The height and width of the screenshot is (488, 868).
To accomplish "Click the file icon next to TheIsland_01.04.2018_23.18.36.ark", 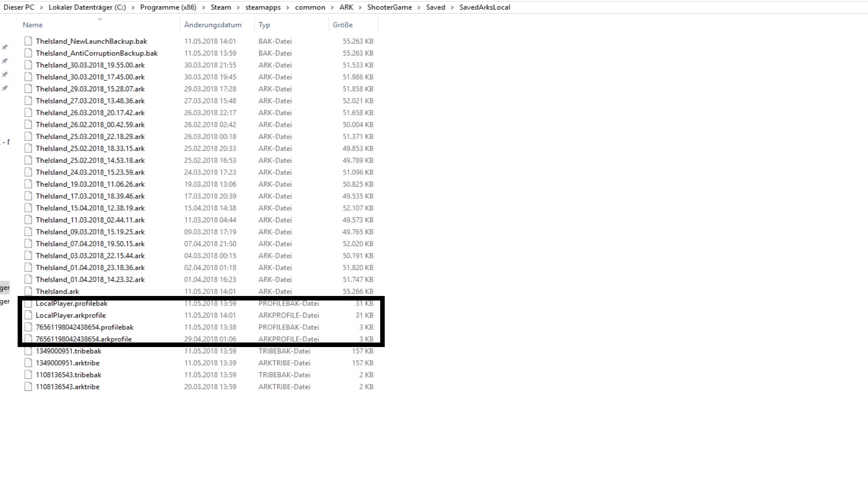I will click(x=28, y=267).
